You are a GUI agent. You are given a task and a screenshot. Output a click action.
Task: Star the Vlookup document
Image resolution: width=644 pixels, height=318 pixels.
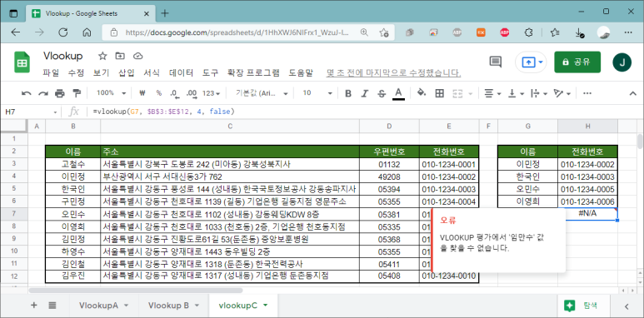pyautogui.click(x=102, y=56)
